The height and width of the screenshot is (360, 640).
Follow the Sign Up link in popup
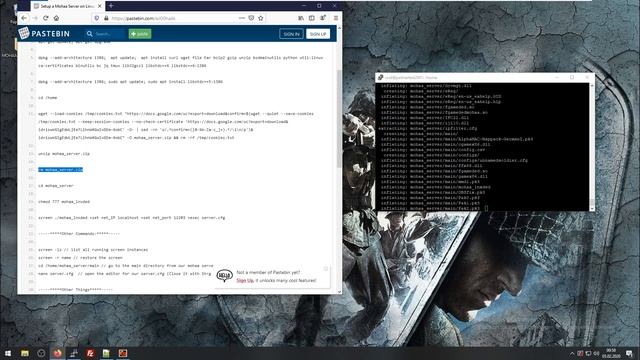pos(245,280)
